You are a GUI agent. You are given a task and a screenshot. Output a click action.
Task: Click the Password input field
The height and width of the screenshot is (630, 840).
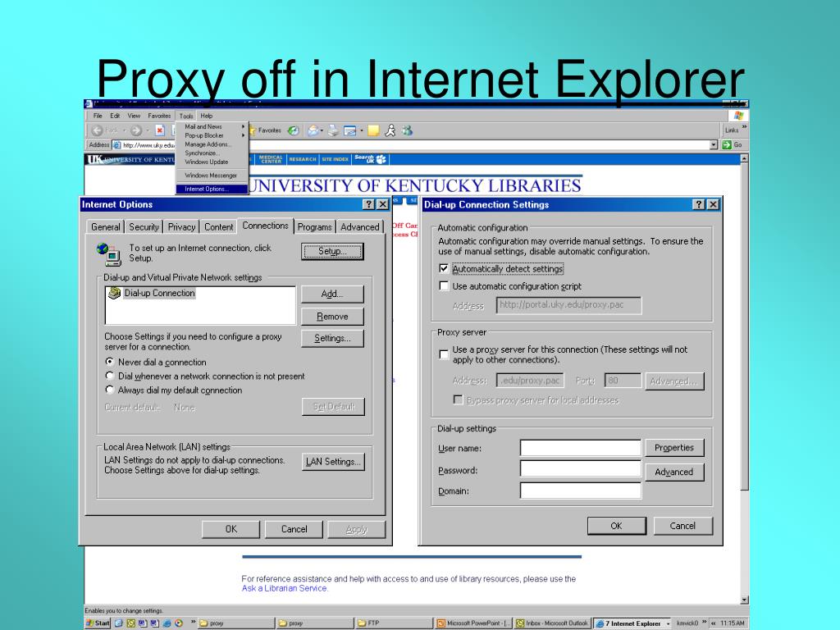(580, 468)
